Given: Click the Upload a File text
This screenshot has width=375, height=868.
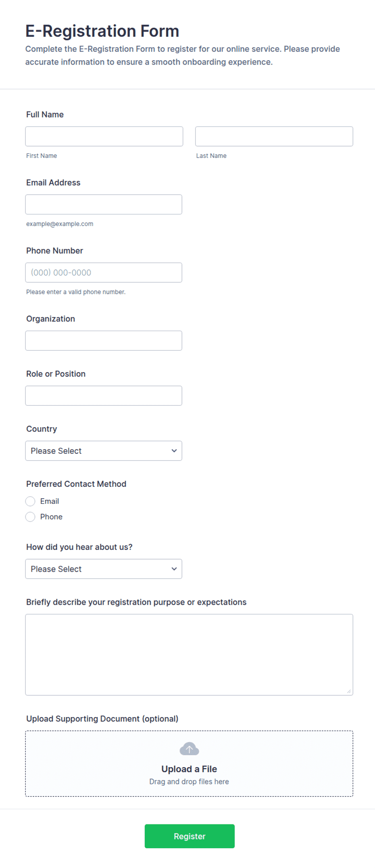Looking at the screenshot, I should pyautogui.click(x=189, y=769).
